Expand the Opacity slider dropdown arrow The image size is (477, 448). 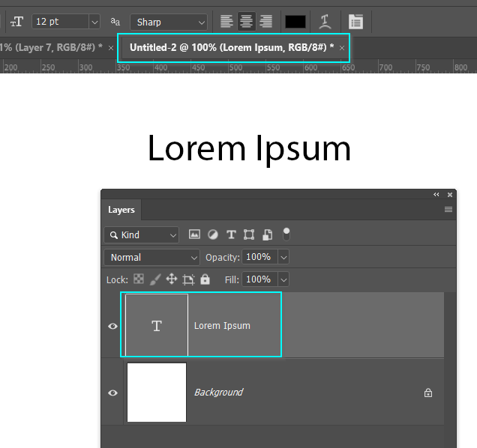[283, 258]
